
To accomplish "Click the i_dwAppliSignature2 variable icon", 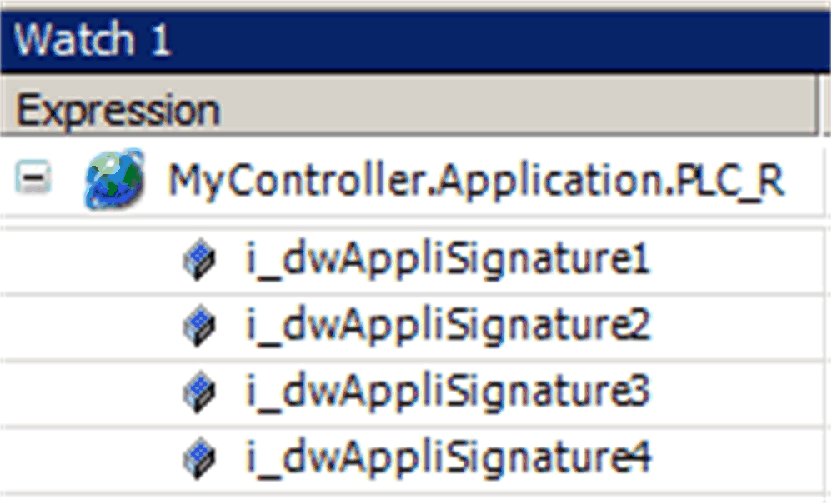I will click(x=199, y=325).
